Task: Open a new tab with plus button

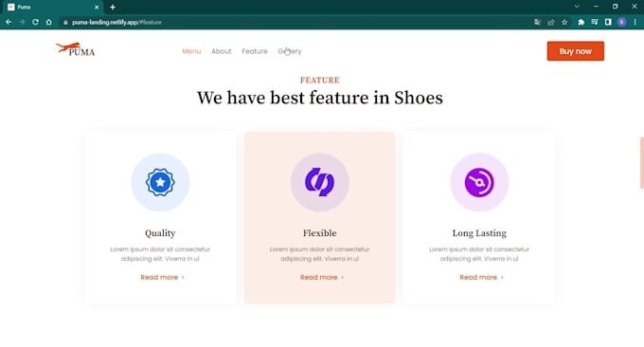Action: coord(113,7)
